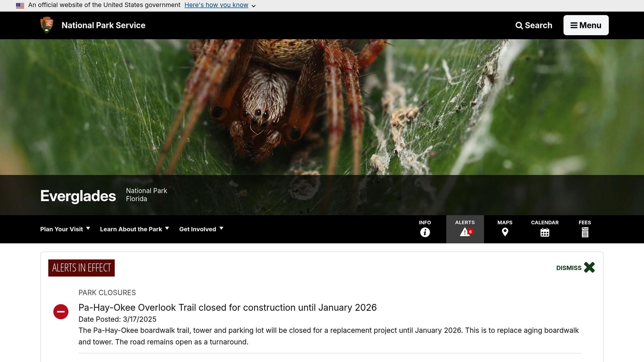
Task: Open the Fees pass icon
Action: pos(585,232)
